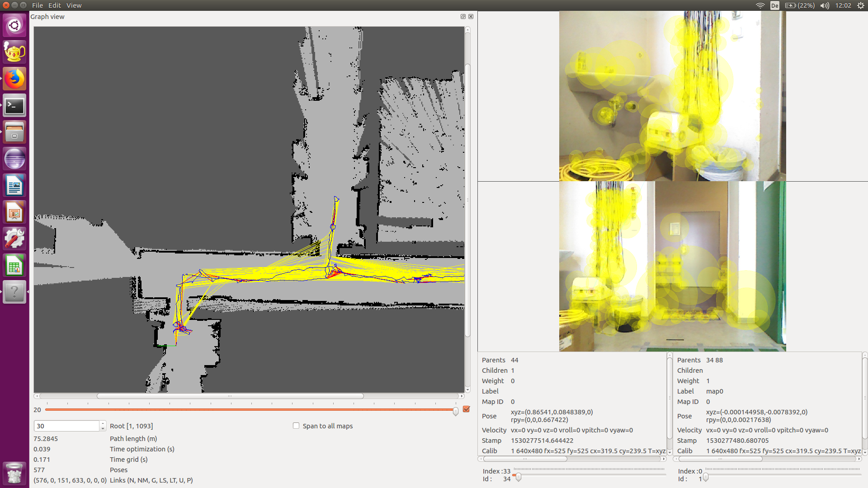Click the clock showing 12:02
The image size is (868, 488).
(x=843, y=5)
